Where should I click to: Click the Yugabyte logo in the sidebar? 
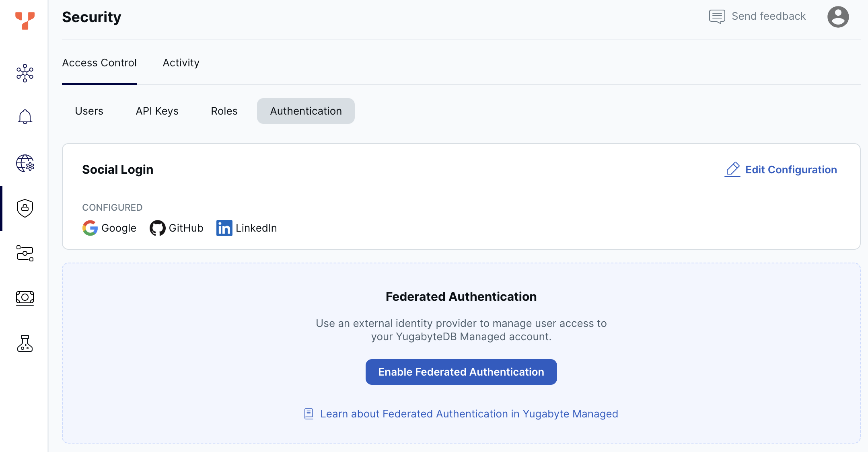25,21
